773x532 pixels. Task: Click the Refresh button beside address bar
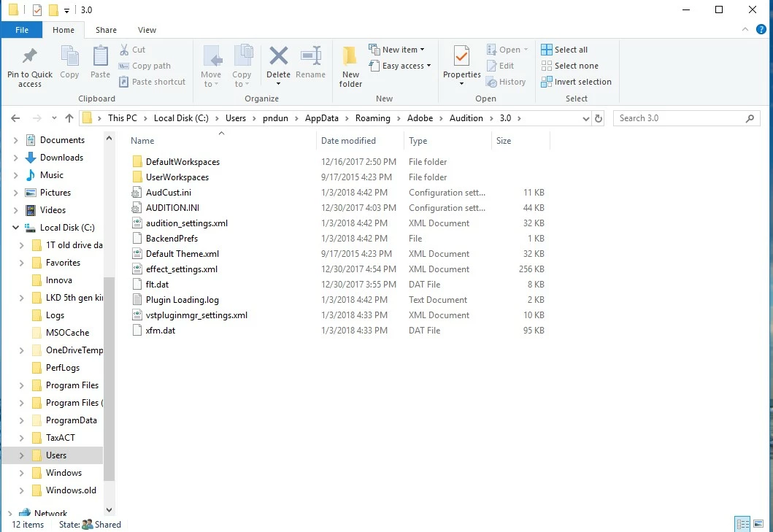(599, 118)
